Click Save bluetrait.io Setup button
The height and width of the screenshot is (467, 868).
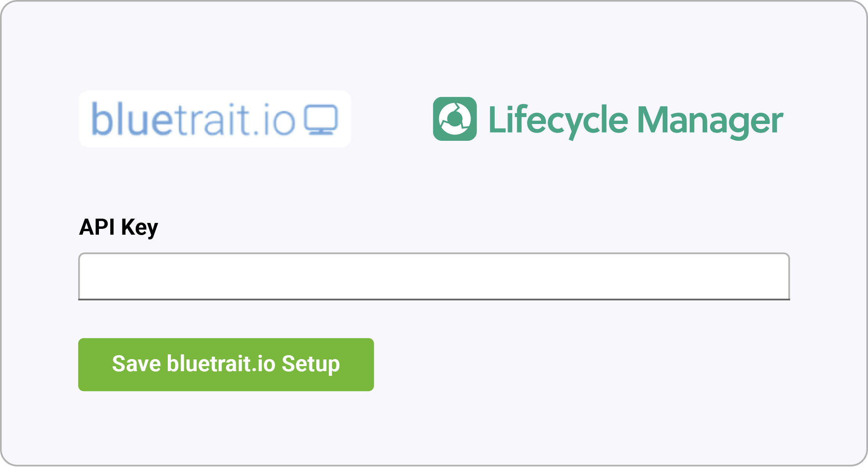(x=226, y=365)
